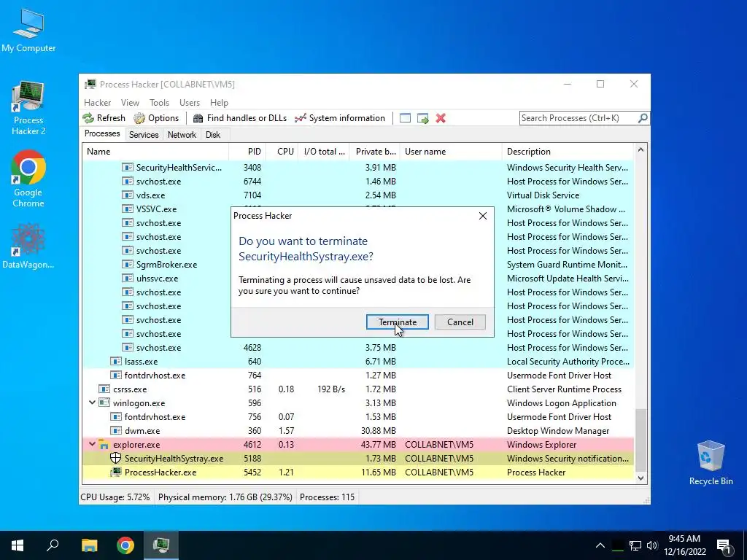Click the Google Chrome desktop shortcut
747x560 pixels.
tap(28, 179)
